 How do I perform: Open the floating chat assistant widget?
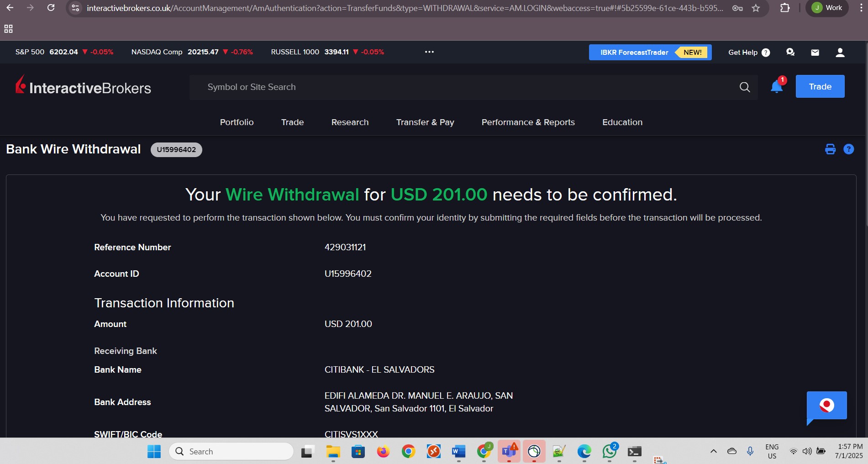tap(826, 406)
